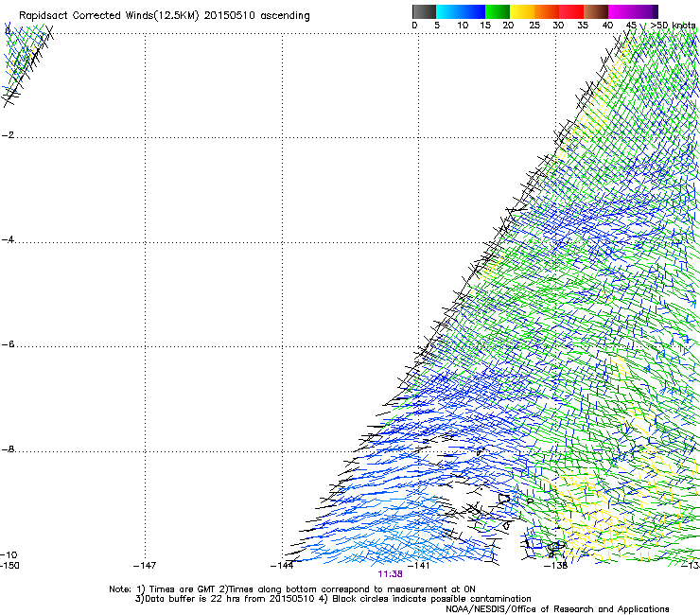Click the purple 11:38 time label
Image resolution: width=700 pixels, height=615 pixels.
[x=390, y=574]
